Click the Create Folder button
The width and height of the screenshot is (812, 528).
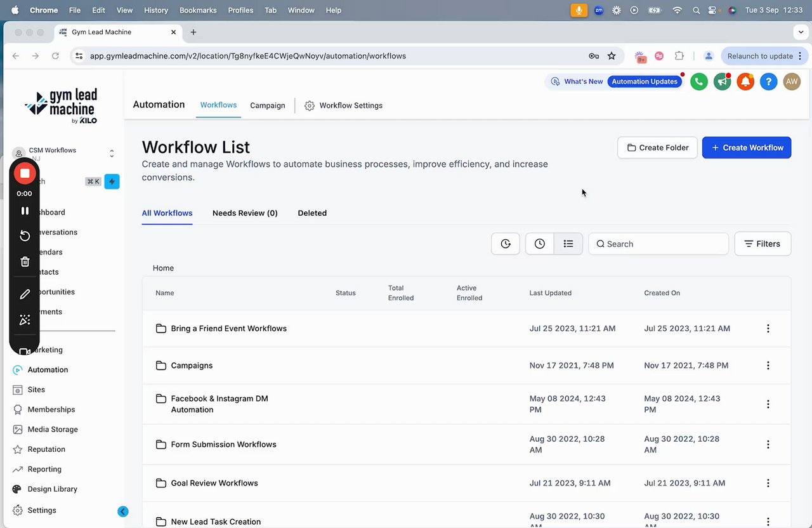(657, 148)
